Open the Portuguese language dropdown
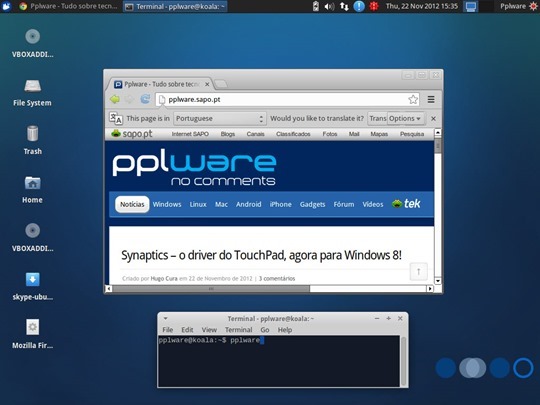This screenshot has height=405, width=540. [220, 118]
